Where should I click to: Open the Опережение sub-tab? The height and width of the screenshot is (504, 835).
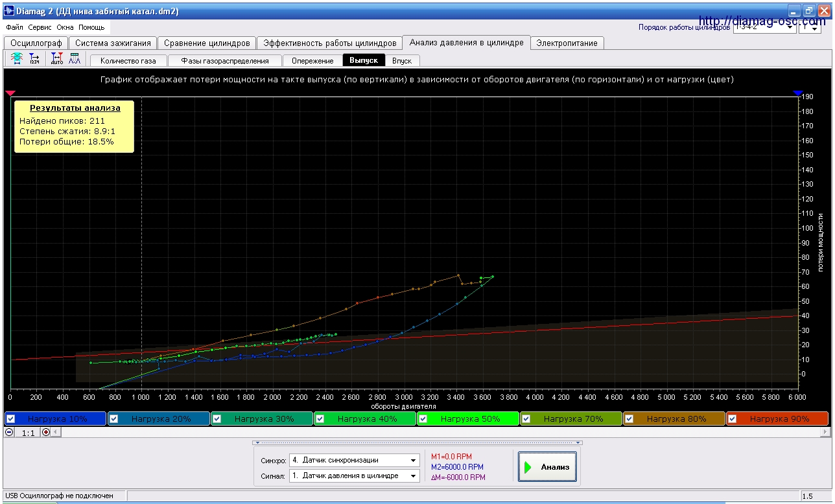click(x=312, y=60)
